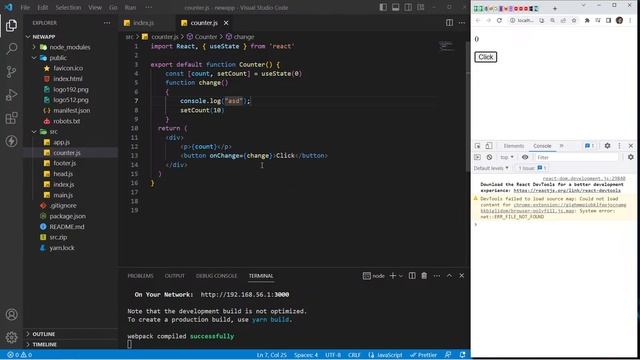The height and width of the screenshot is (360, 640).
Task: Open the JavaScript context top dropdown
Action: pos(507,157)
